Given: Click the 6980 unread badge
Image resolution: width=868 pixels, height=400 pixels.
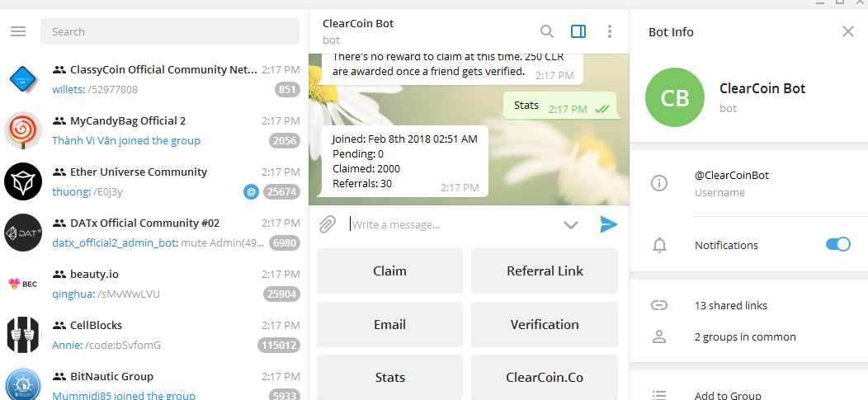Looking at the screenshot, I should tap(285, 242).
